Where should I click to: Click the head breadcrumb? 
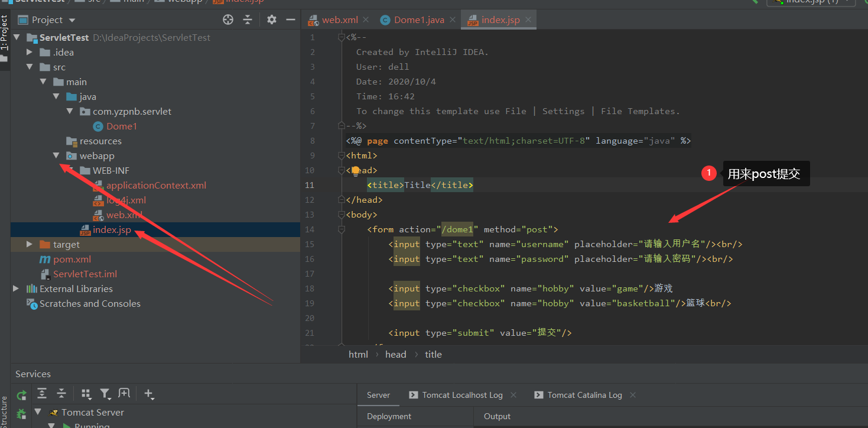coord(395,354)
